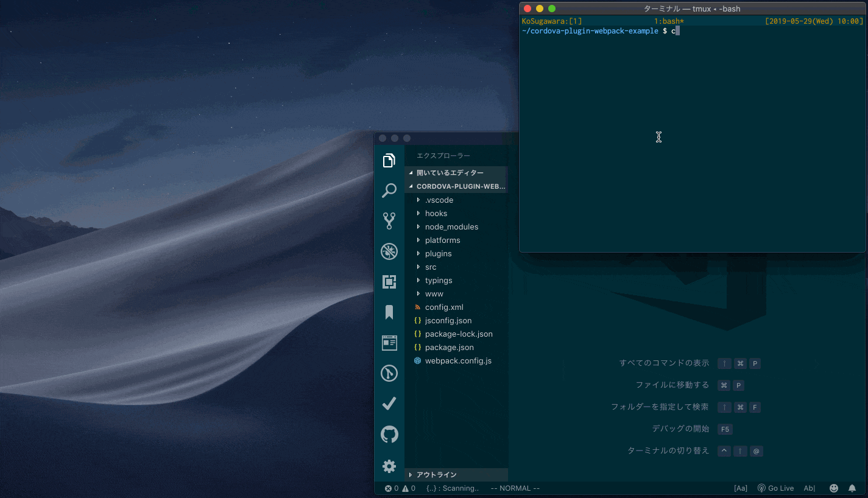The image size is (868, 498).
Task: Click the feedback smiley in status bar
Action: click(834, 488)
